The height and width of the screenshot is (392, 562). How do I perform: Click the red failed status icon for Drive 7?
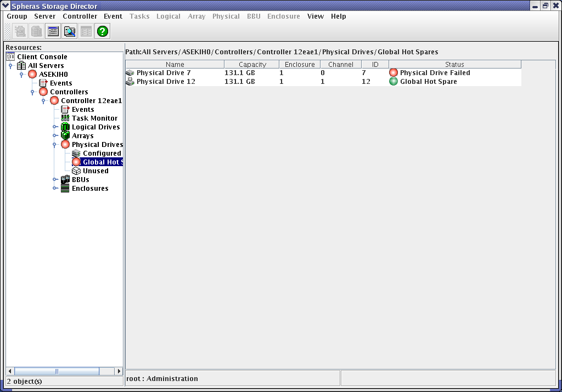(x=394, y=73)
